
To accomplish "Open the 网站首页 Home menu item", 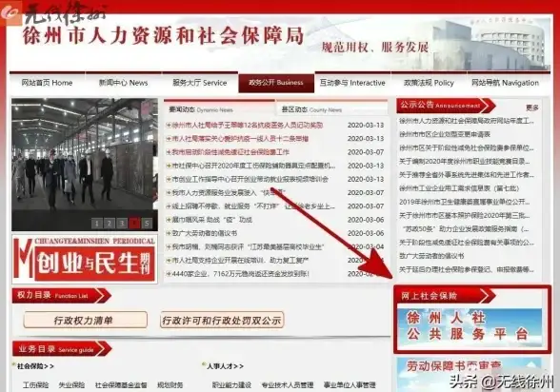I will click(47, 83).
